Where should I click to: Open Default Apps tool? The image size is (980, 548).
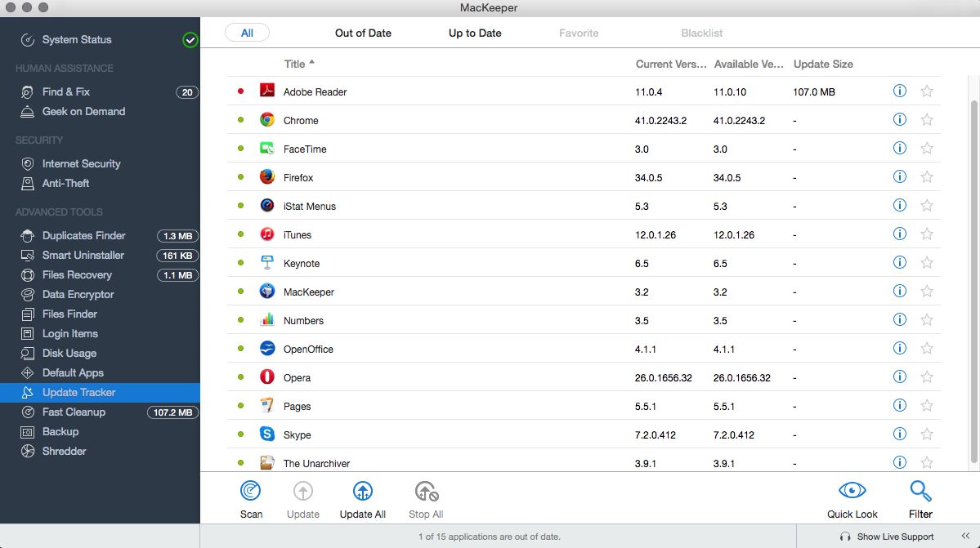pos(73,372)
